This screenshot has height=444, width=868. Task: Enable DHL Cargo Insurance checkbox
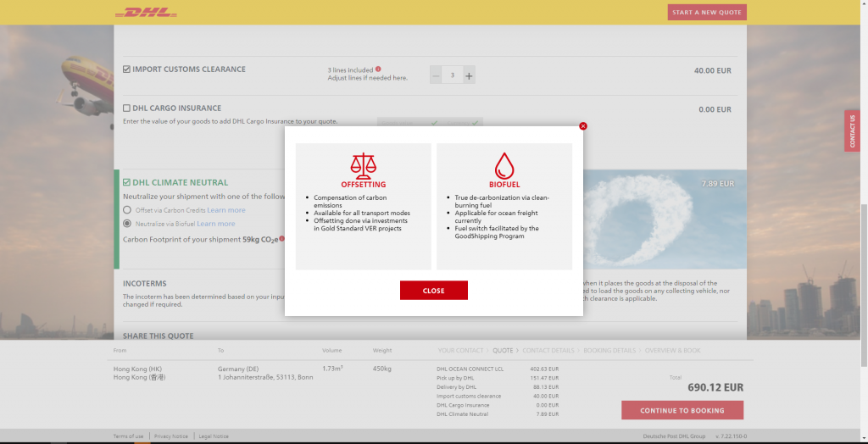[127, 108]
